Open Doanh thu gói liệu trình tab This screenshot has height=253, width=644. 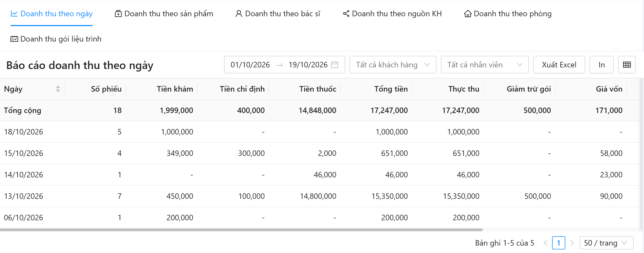56,39
